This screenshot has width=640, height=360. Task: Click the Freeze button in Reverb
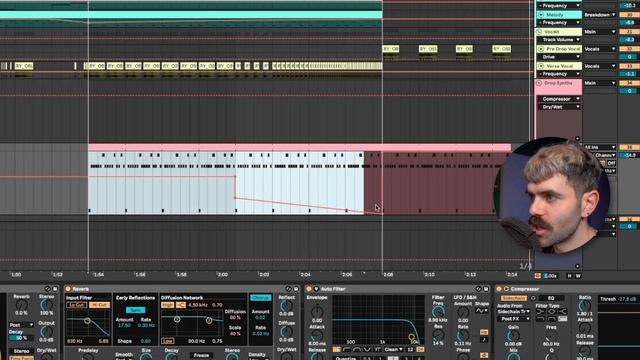click(201, 355)
